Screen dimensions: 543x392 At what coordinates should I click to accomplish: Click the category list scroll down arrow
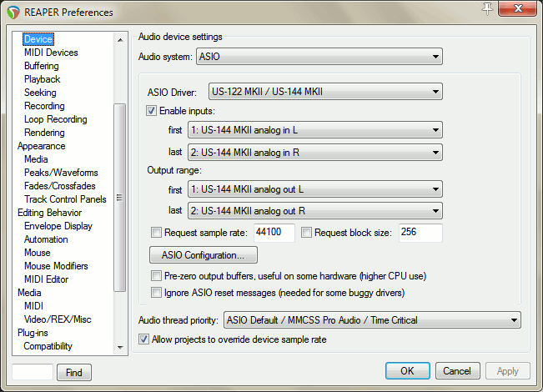coord(120,347)
